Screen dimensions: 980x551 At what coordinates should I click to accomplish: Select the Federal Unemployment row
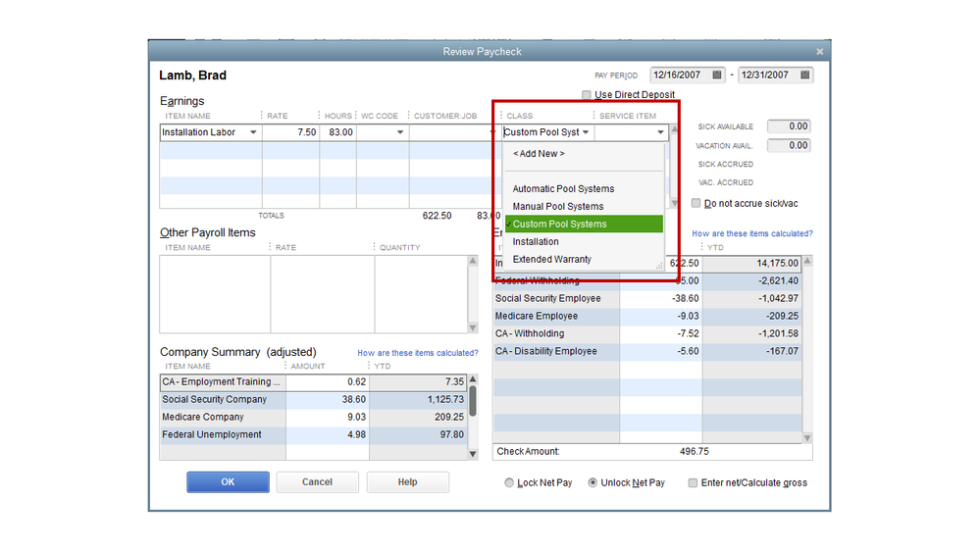(314, 434)
